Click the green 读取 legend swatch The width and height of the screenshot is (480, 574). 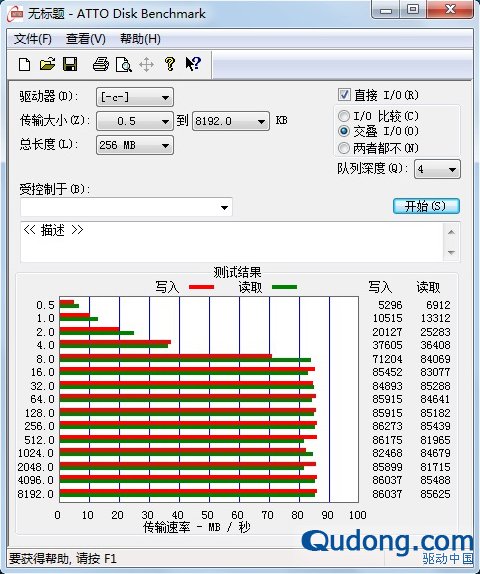tap(284, 287)
